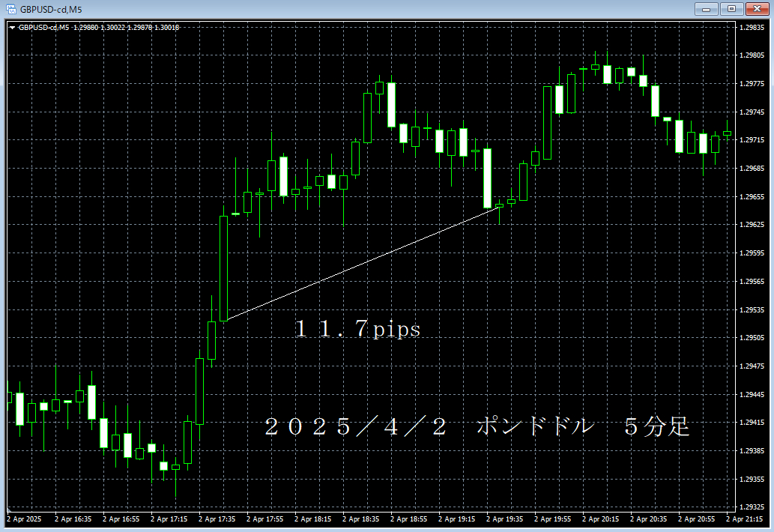The image size is (774, 532).
Task: Click price label 1.29835 on price scale
Action: 752,28
